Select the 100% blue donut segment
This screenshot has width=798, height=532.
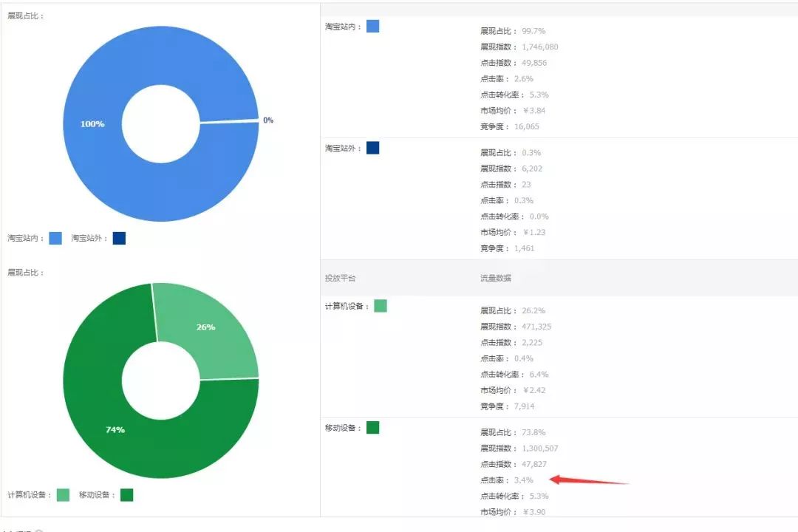click(92, 123)
